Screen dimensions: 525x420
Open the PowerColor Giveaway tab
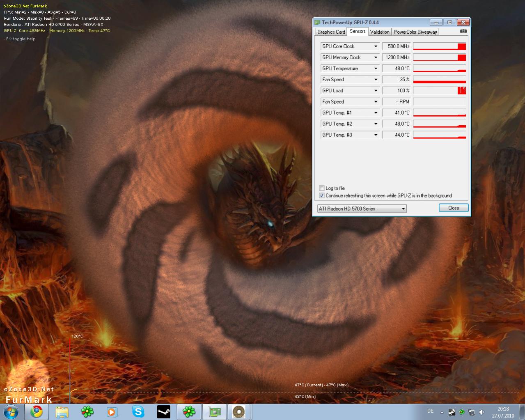click(415, 32)
